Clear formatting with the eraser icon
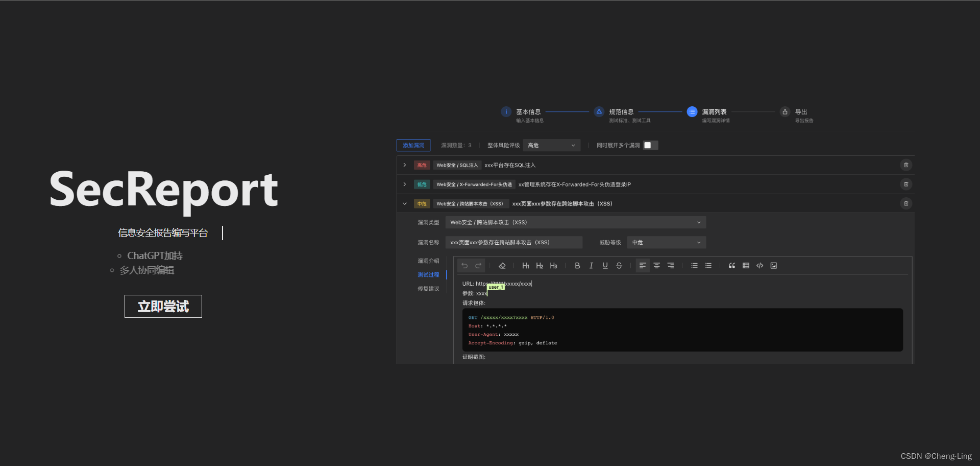The width and height of the screenshot is (980, 466). click(x=502, y=266)
